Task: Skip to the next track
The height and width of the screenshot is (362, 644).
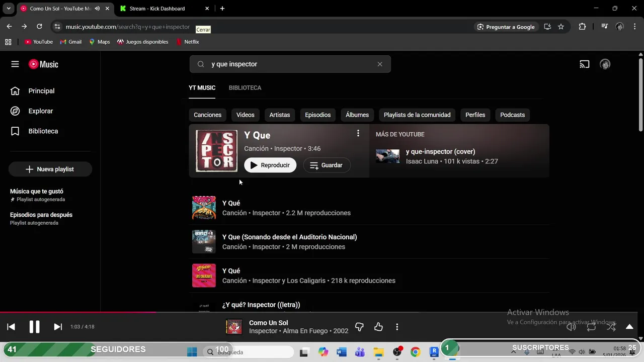Action: (58, 327)
